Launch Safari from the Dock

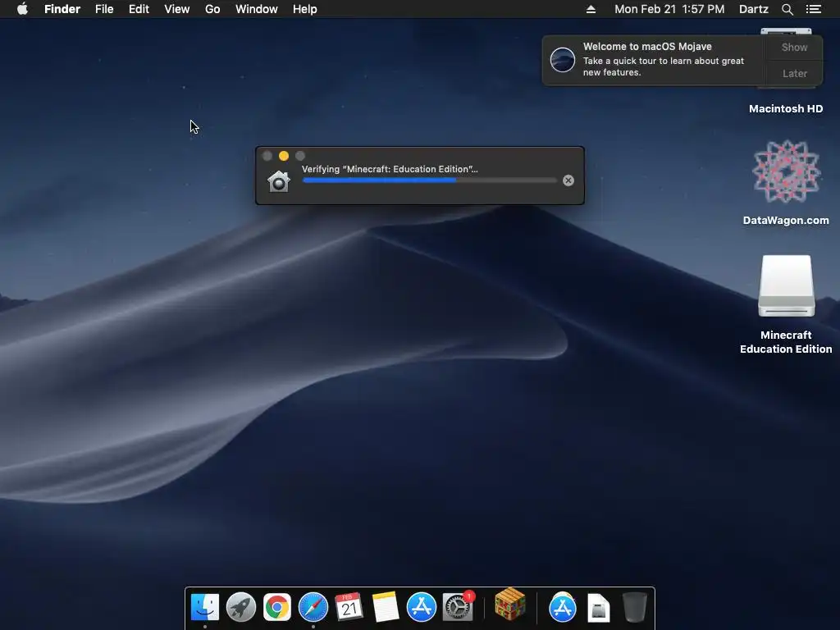pos(313,608)
